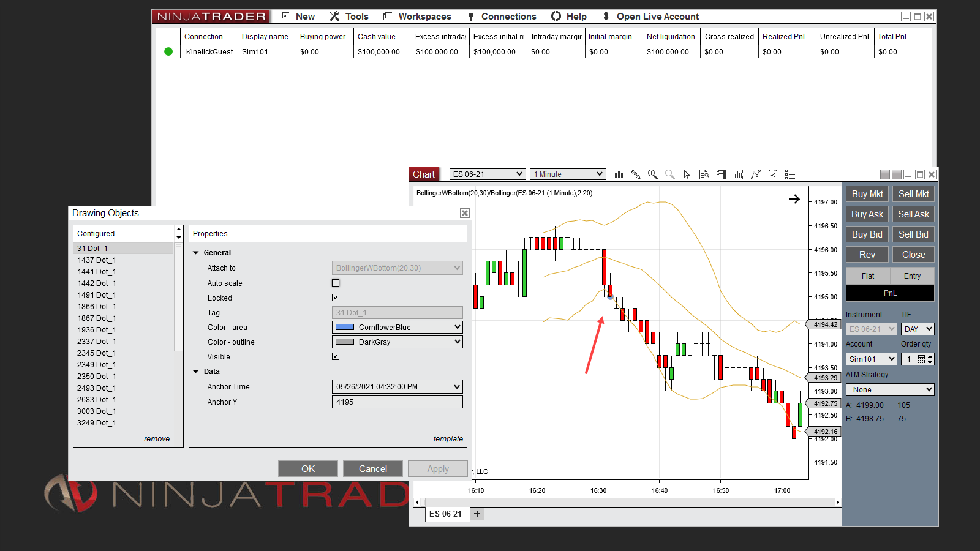Open the TIF DAY dropdown
Viewport: 980px width, 551px height.
tap(918, 329)
